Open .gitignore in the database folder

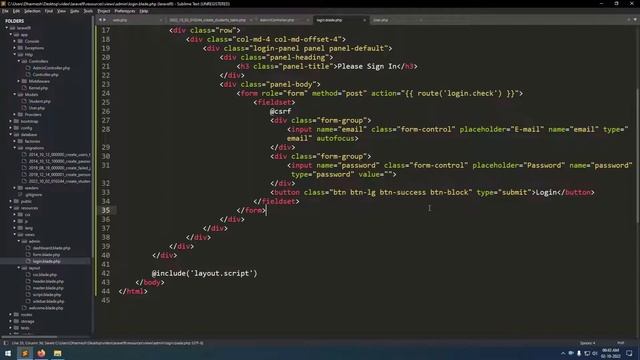point(33,195)
